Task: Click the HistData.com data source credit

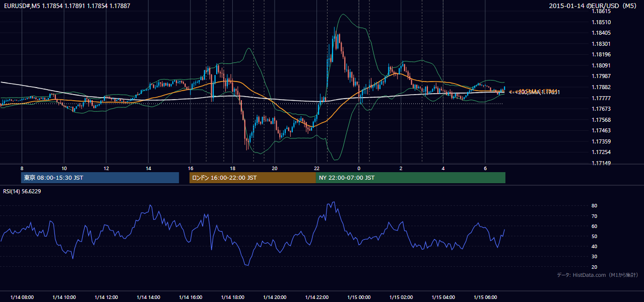Action: 598,275
